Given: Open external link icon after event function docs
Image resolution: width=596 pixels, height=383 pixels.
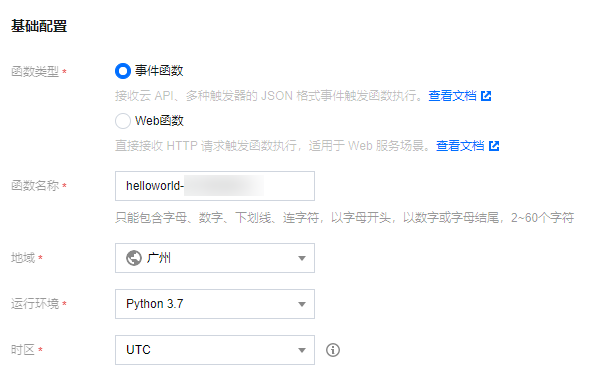Looking at the screenshot, I should tap(486, 96).
